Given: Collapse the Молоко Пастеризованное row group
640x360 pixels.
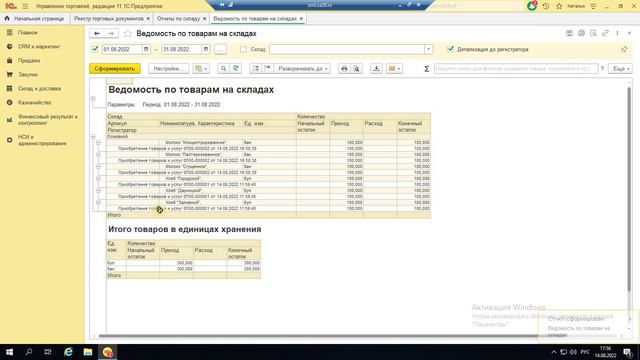Looking at the screenshot, I should click(98, 155).
